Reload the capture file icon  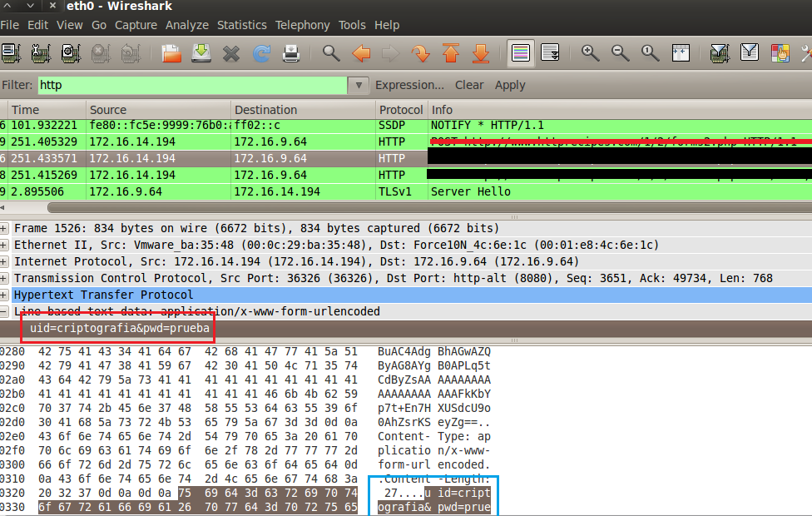261,52
